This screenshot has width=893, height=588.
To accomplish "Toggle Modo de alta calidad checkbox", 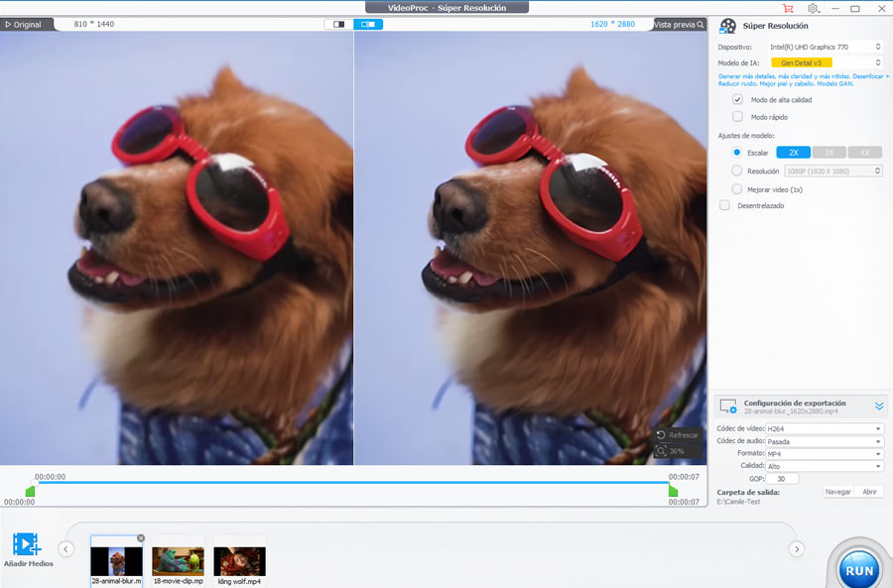I will tap(737, 99).
